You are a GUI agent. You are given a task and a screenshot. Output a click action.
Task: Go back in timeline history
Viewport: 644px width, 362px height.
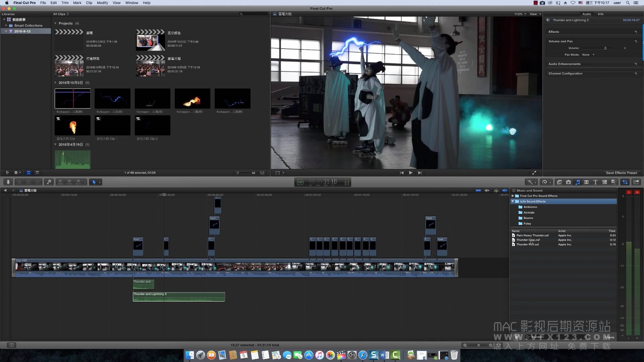[x=5, y=190]
